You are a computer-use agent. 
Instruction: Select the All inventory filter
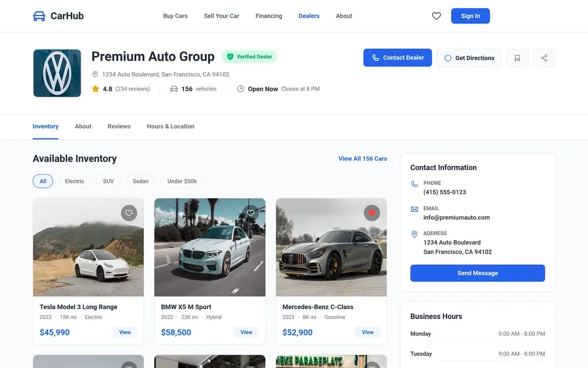43,181
